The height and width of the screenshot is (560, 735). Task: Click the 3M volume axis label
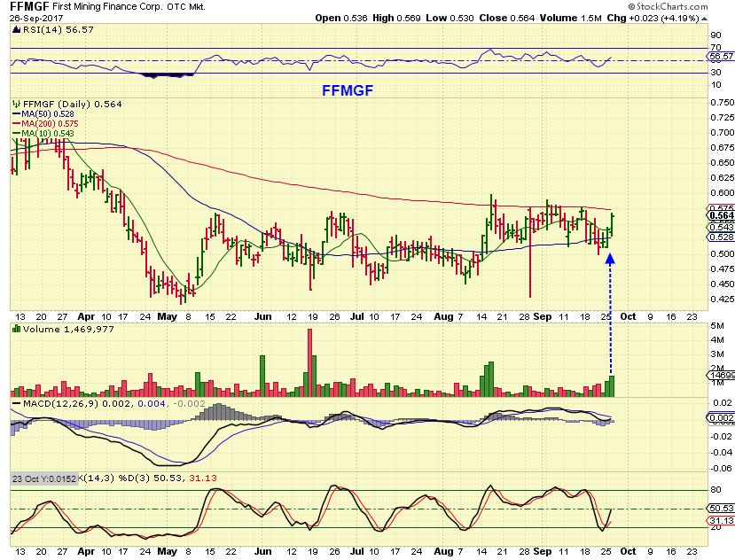716,354
